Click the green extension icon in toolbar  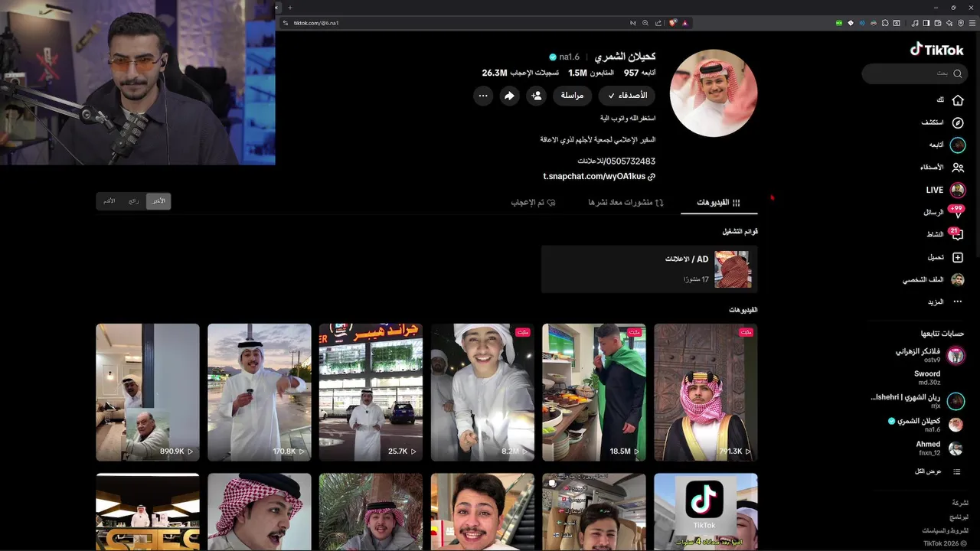pyautogui.click(x=839, y=23)
